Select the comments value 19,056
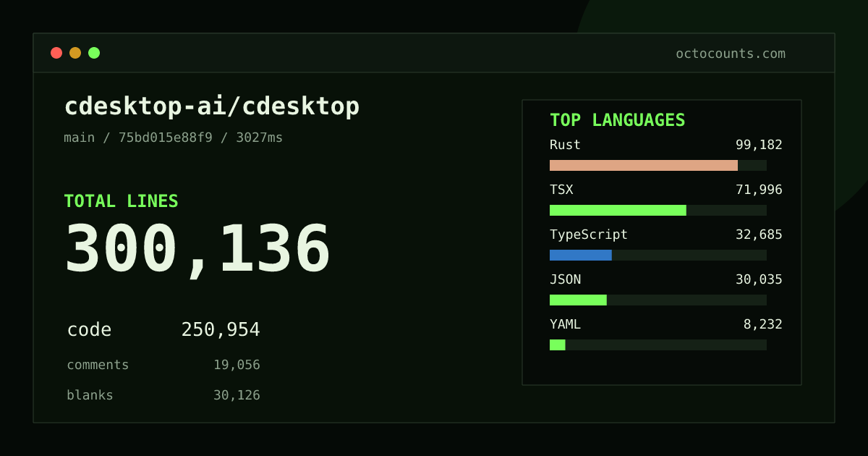 point(237,365)
